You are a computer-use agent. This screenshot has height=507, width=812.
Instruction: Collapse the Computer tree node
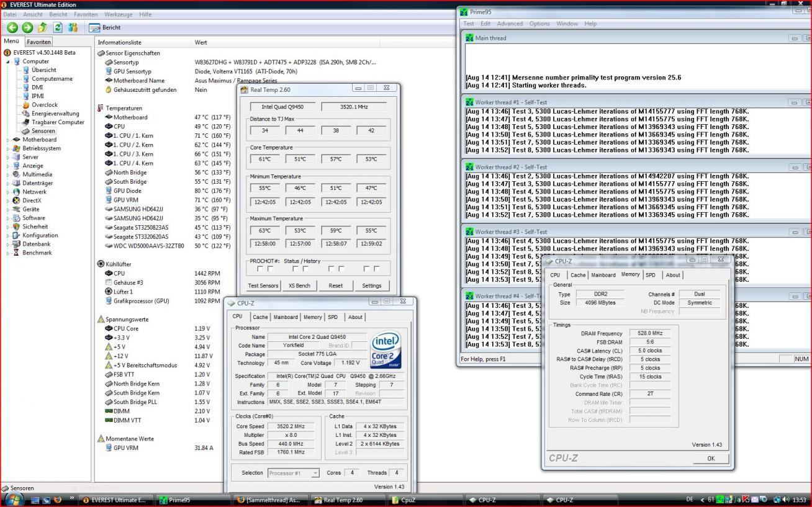pos(8,61)
